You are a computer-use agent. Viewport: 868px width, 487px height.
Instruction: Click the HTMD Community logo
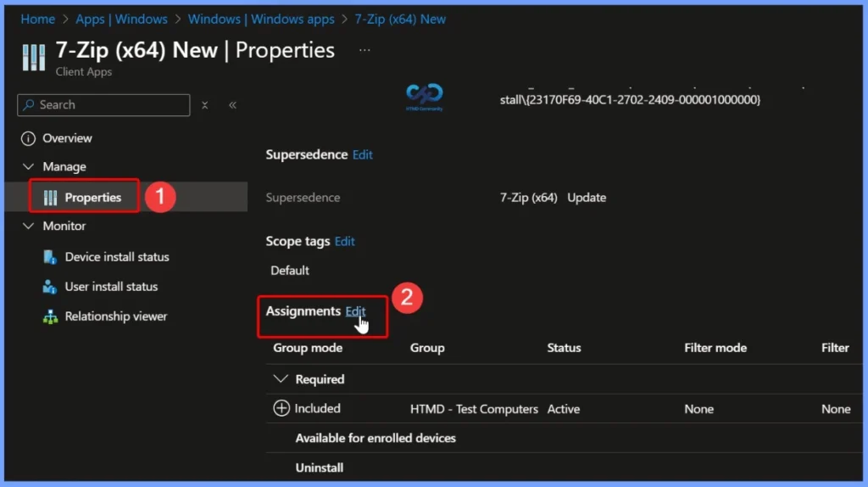pos(425,97)
